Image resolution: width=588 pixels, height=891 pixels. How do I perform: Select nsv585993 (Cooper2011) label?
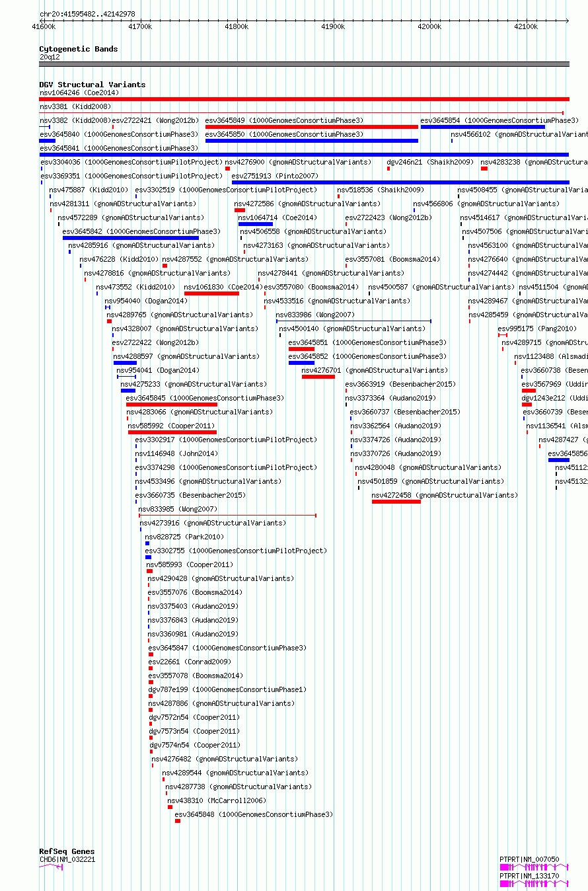190,564
